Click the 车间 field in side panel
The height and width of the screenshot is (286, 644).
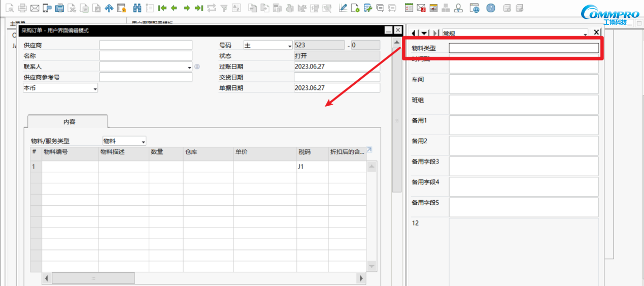tap(524, 84)
